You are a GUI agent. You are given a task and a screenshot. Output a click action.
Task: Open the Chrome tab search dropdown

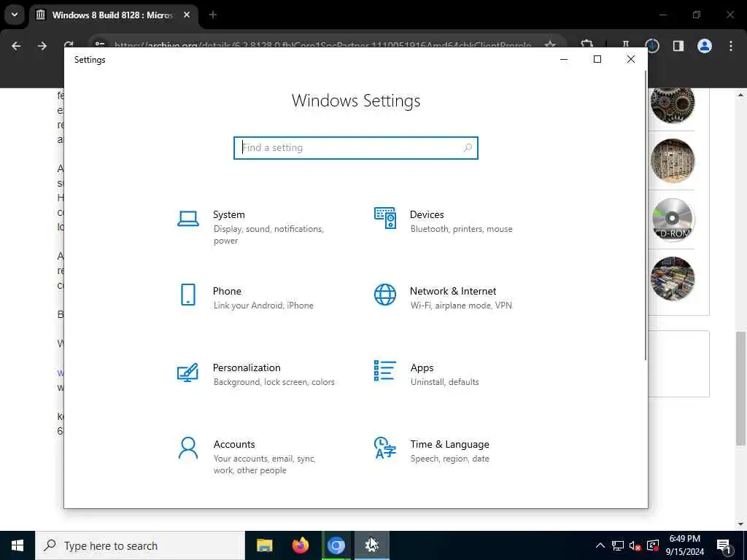[x=15, y=15]
